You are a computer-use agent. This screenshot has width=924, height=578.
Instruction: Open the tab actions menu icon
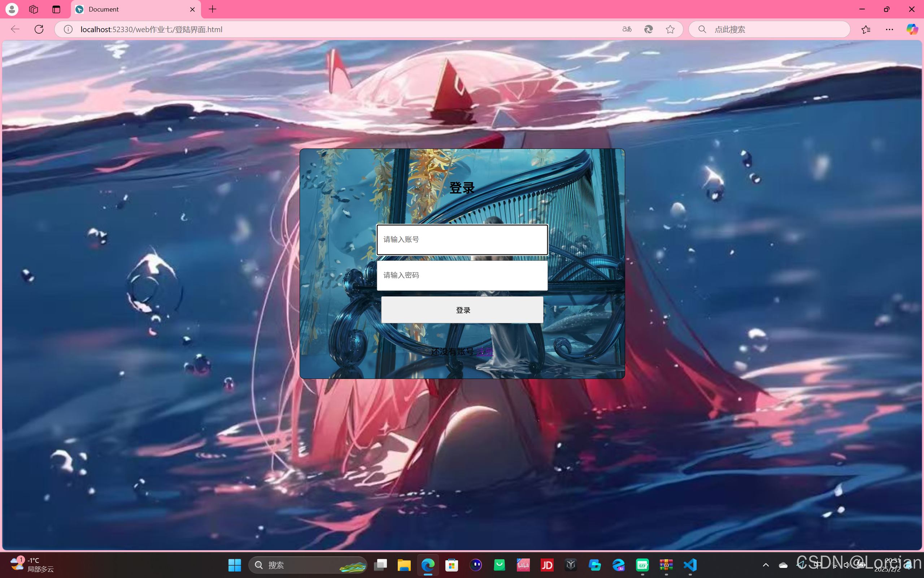56,9
